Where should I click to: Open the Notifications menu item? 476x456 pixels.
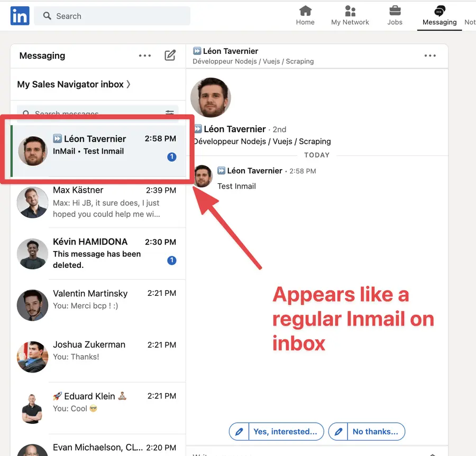tap(470, 16)
